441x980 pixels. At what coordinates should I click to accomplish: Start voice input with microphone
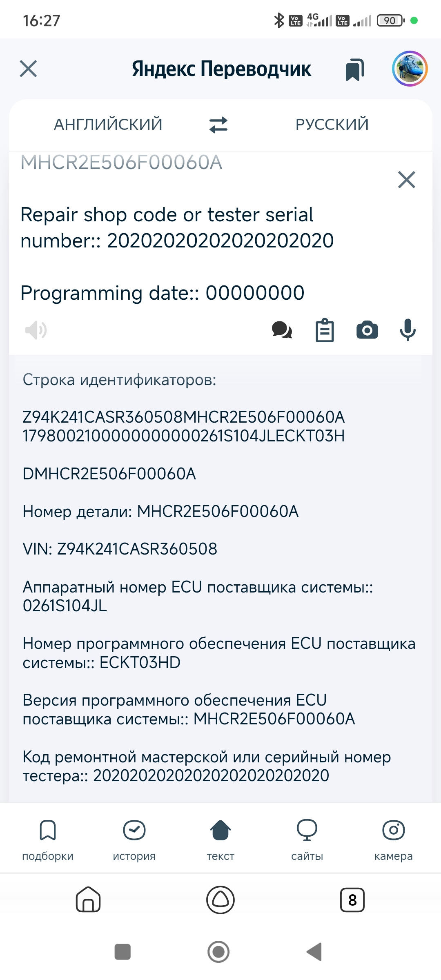408,330
